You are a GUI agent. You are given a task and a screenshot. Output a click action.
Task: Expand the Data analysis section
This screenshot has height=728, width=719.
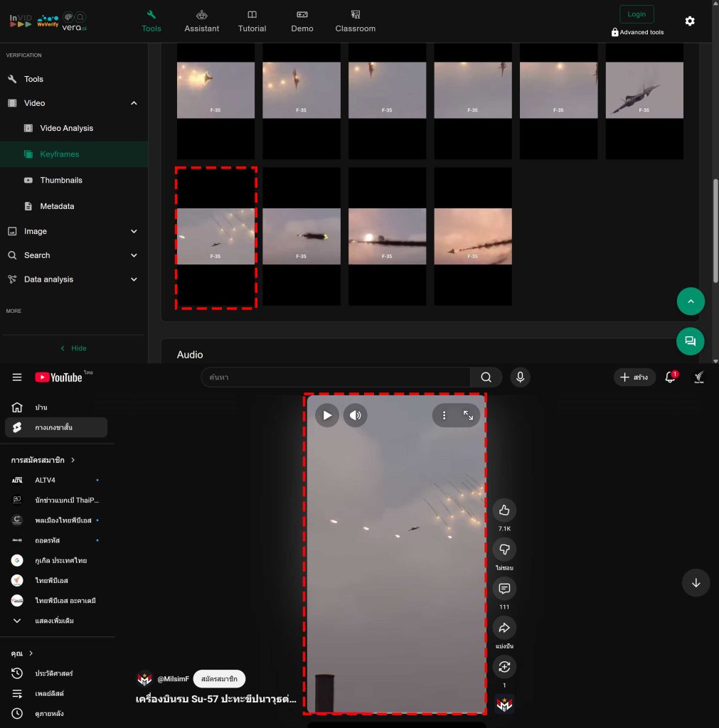pyautogui.click(x=134, y=279)
